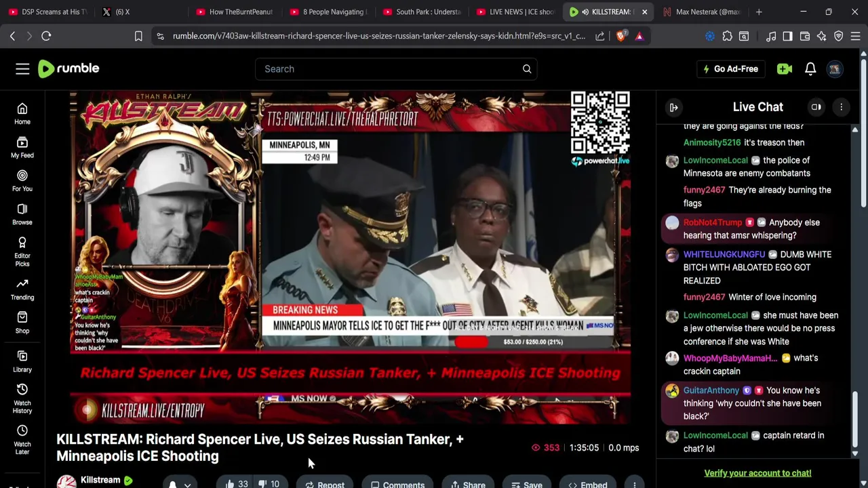Image resolution: width=868 pixels, height=488 pixels.
Task: Click the search magnifier icon
Action: (527, 68)
